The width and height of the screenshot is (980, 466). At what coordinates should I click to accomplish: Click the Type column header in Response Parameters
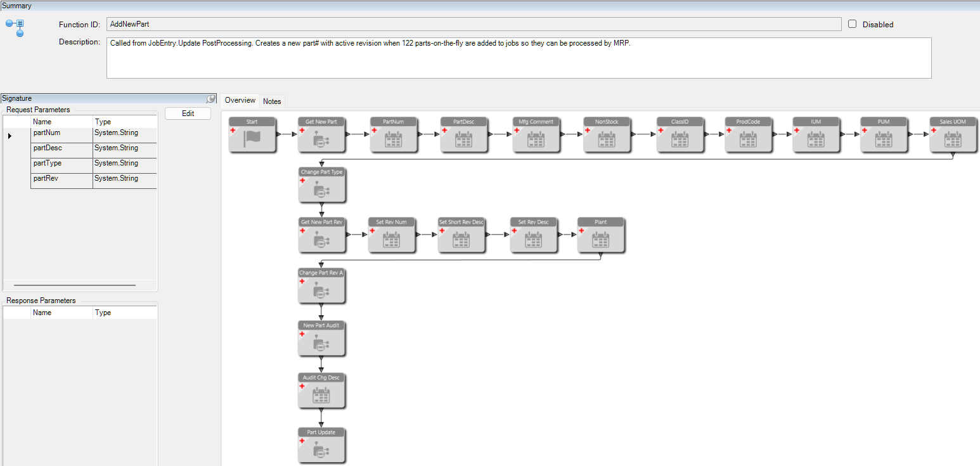125,313
